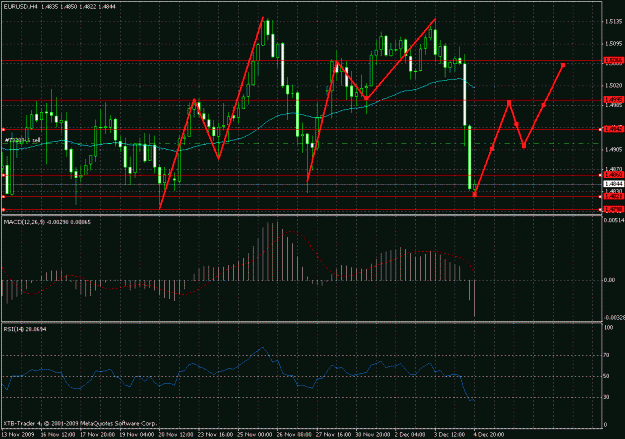Click price scale label 1.4905
The width and height of the screenshot is (625, 439).
coord(613,150)
